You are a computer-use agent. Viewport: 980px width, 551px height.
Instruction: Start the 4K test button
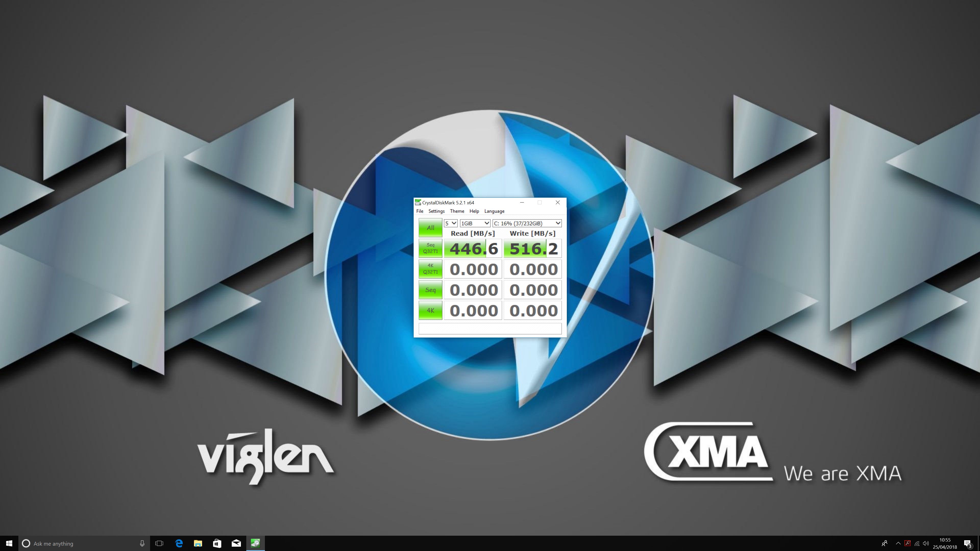click(430, 310)
